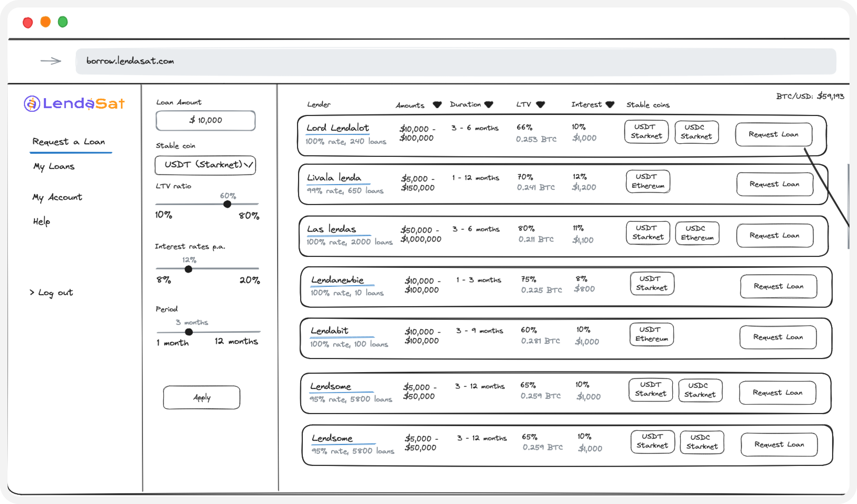Click the LendaSat logo icon
Viewport: 857px width, 504px height.
coord(32,104)
